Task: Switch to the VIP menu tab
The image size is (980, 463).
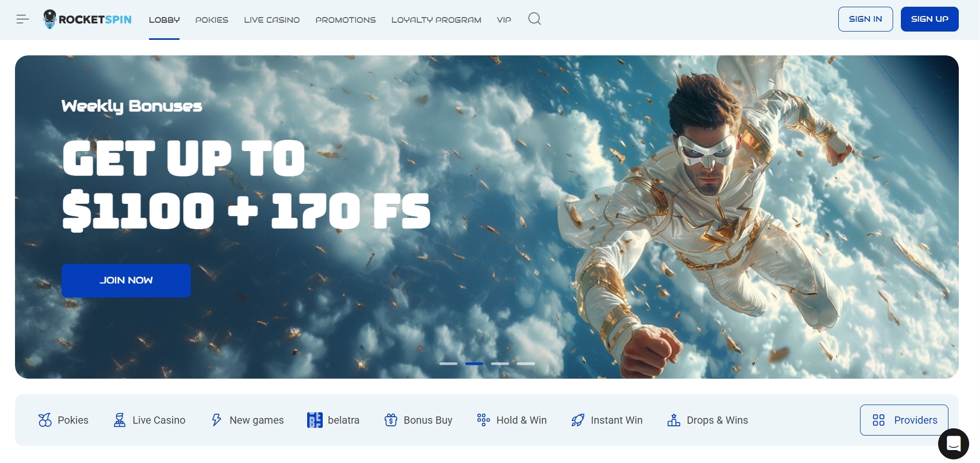Action: pyautogui.click(x=504, y=20)
